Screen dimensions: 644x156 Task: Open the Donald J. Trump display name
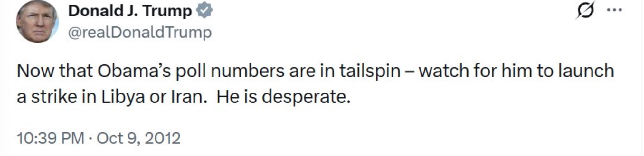click(130, 11)
